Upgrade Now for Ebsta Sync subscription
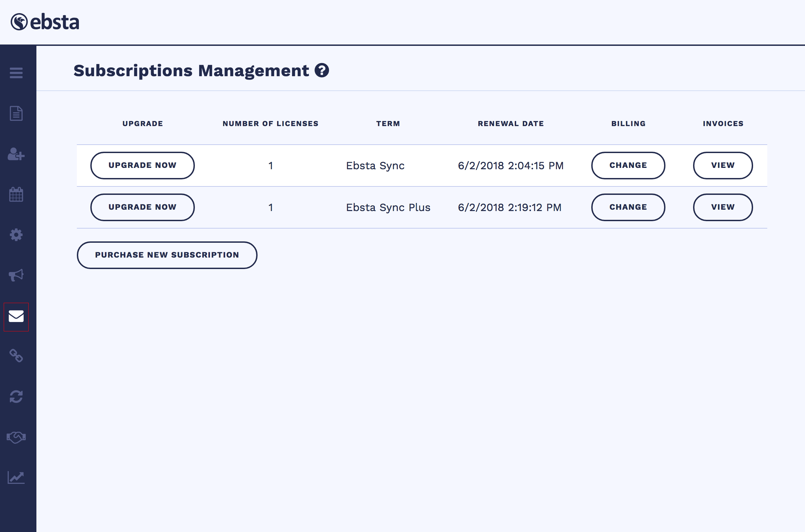This screenshot has width=805, height=532. [x=143, y=166]
